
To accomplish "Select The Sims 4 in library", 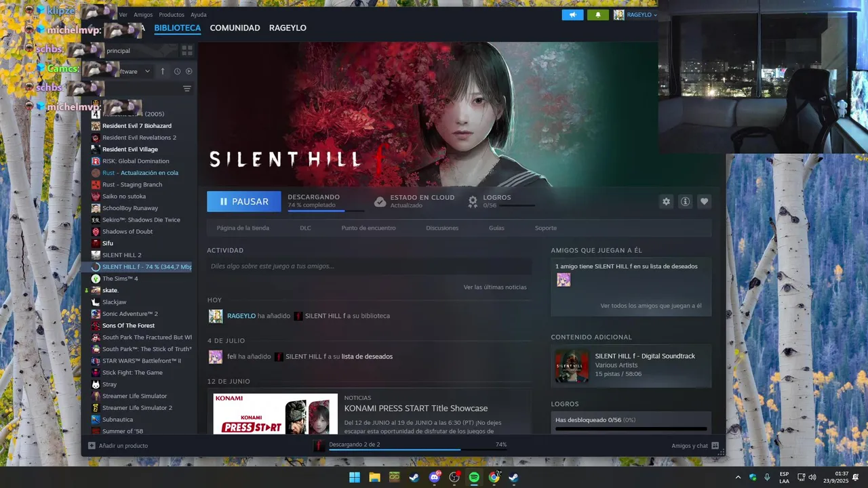I will pos(120,279).
